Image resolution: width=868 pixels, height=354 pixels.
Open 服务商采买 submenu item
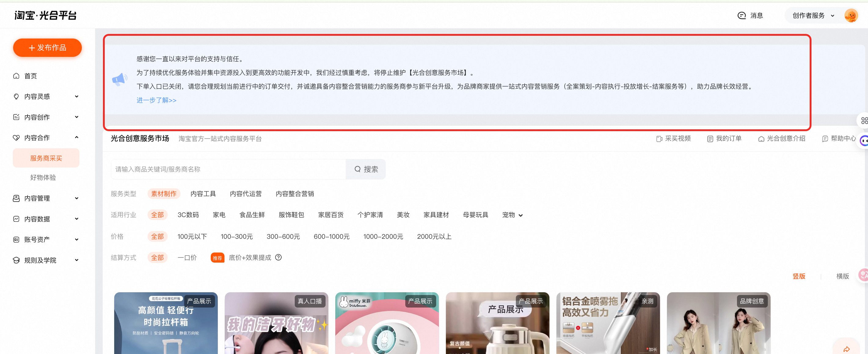pos(46,158)
